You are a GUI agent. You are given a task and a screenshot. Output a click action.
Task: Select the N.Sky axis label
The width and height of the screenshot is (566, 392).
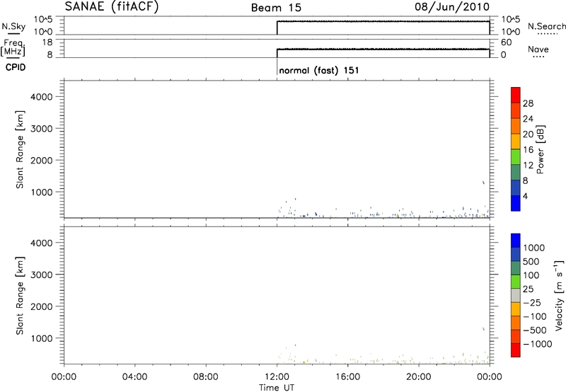[x=13, y=26]
